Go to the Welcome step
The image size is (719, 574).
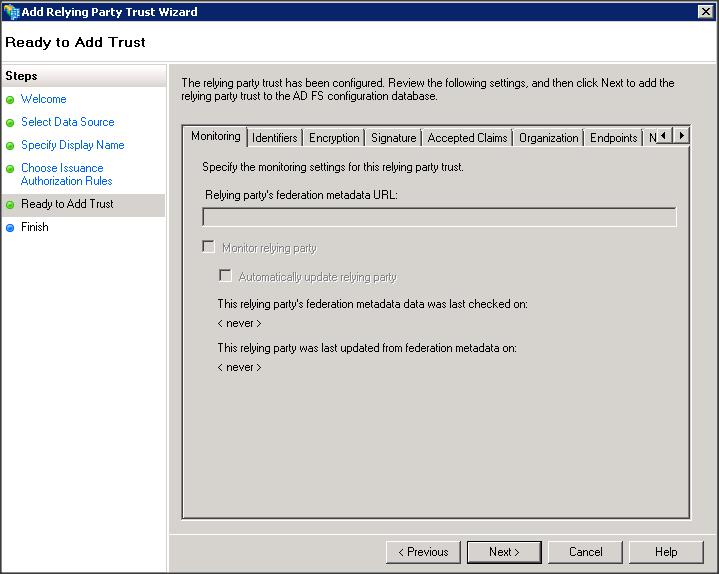(44, 99)
